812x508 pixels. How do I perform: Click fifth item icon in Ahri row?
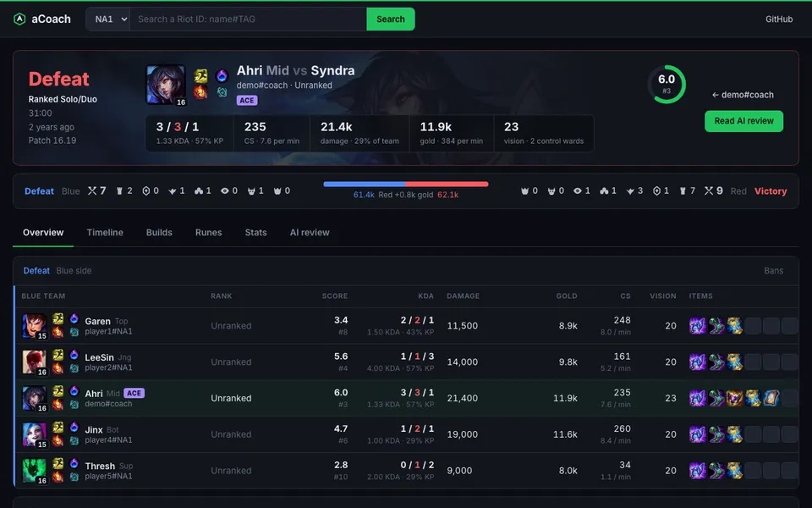click(x=771, y=398)
